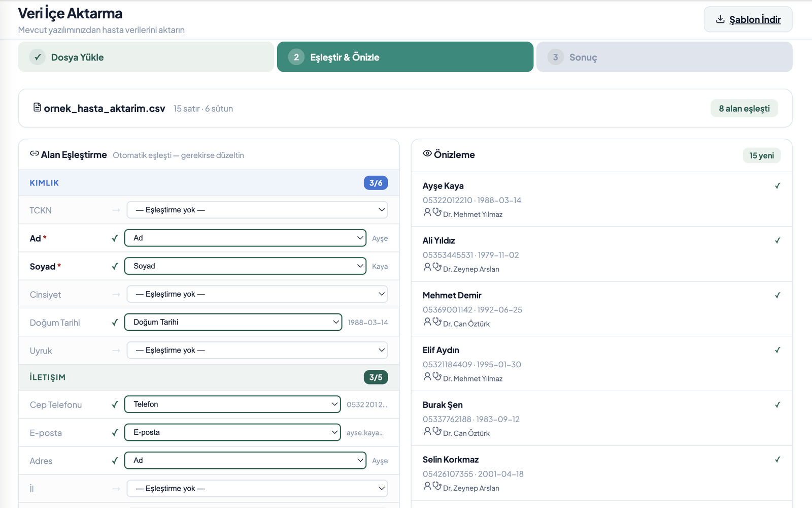Select the Elif Aydın preview record
Viewport: 812px width, 508px height.
pos(601,364)
